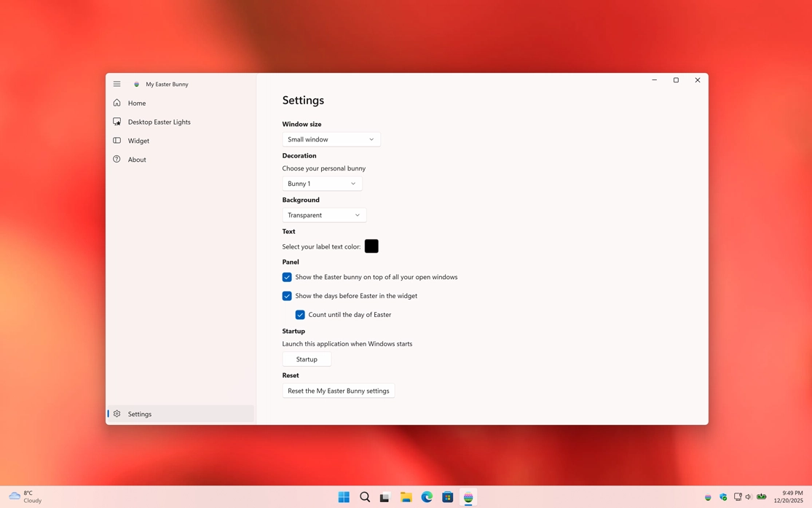Toggle show days before Easter checkbox
This screenshot has height=508, width=812.
click(x=287, y=296)
